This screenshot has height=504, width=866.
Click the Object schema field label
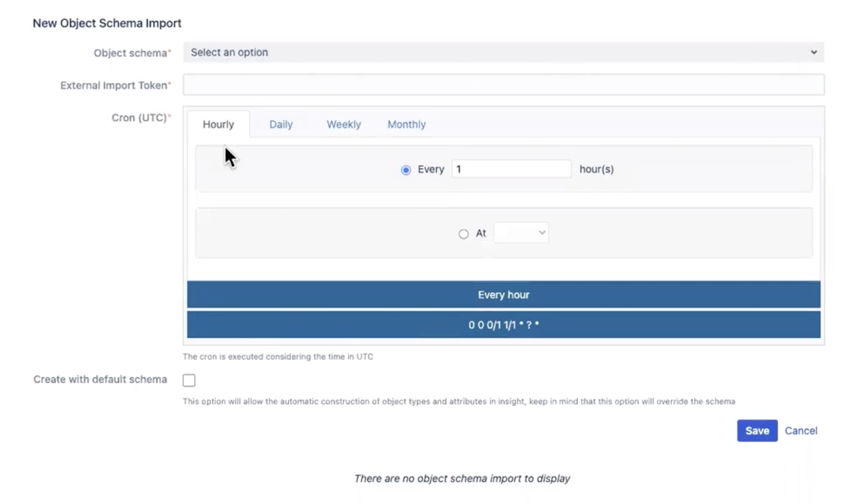(x=130, y=53)
